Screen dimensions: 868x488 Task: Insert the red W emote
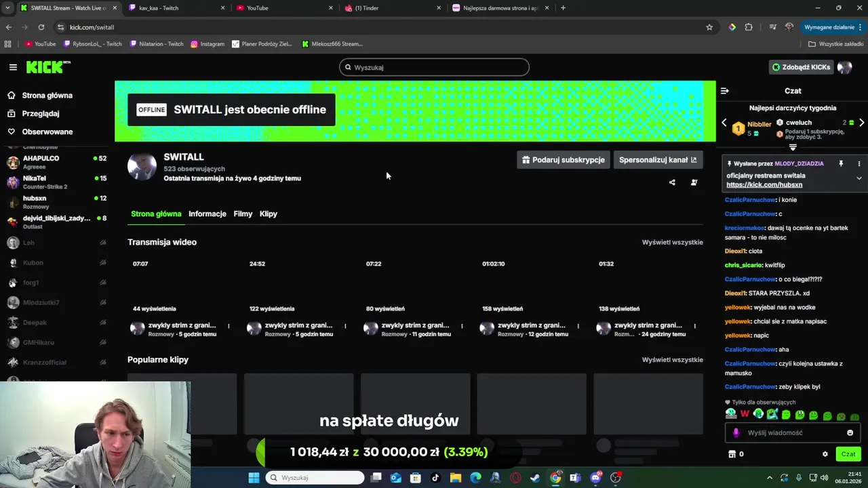[745, 414]
